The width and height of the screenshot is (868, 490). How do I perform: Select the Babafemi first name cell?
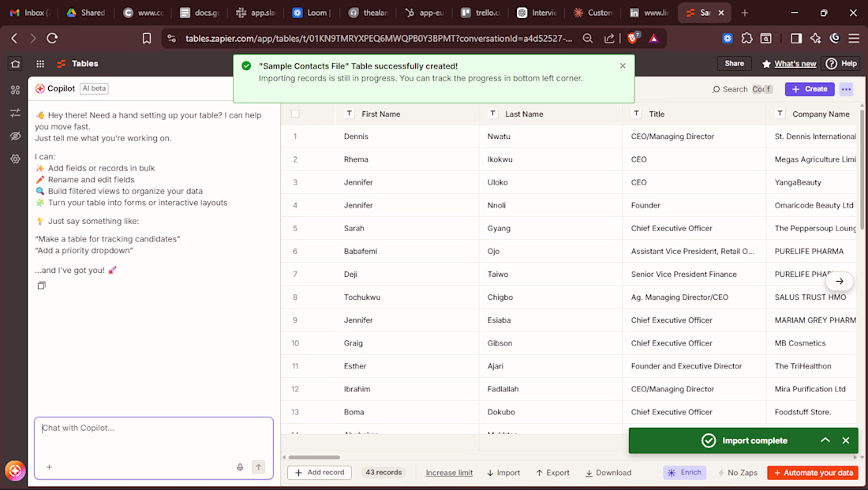point(407,252)
